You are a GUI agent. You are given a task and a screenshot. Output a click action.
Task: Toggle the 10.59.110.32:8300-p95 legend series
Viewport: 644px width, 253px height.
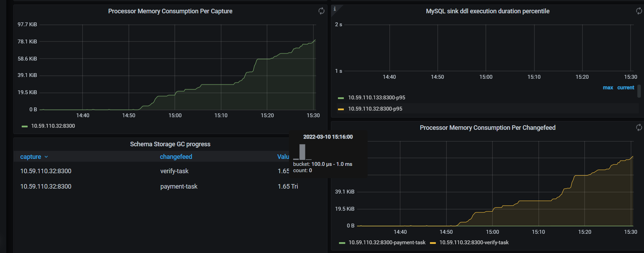pos(375,109)
